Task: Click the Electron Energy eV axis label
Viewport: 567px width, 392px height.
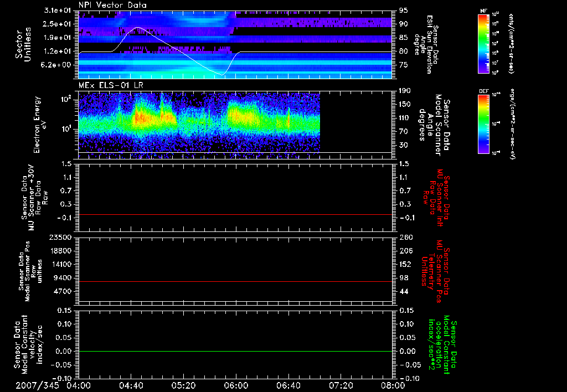Action: [40, 125]
